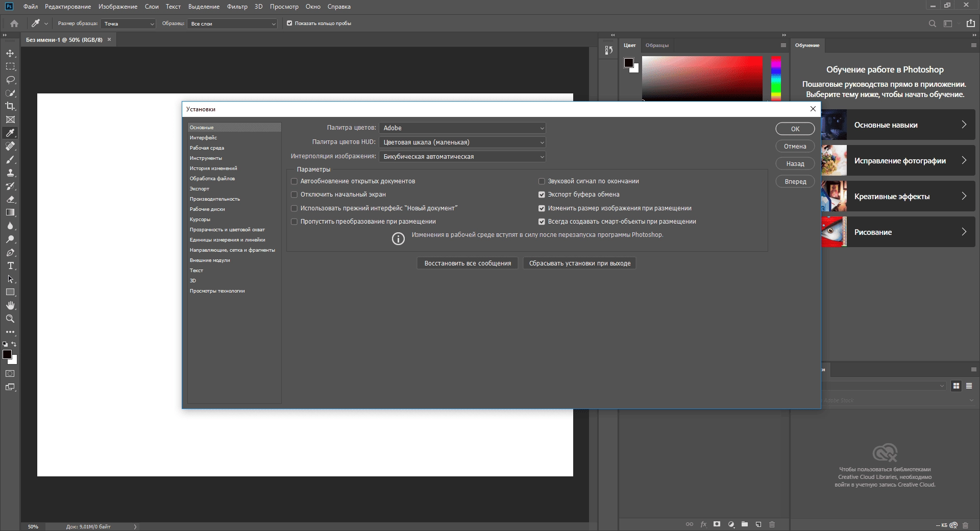Uncheck Изменить размер изображения при размещении
Screen dimensions: 980x531
pos(542,208)
